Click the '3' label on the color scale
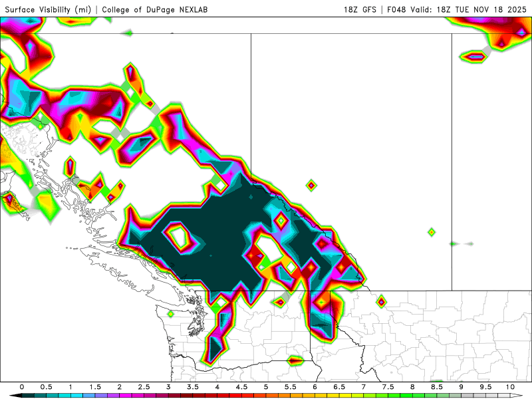The image size is (532, 399). tap(168, 387)
